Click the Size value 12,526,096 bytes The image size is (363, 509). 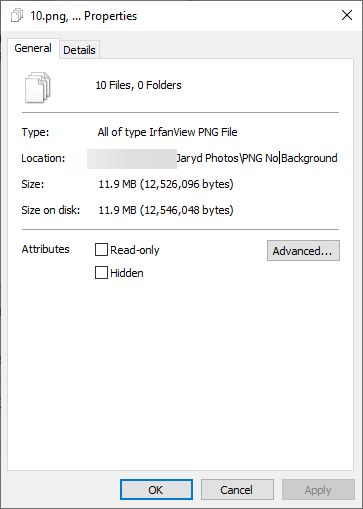click(166, 184)
